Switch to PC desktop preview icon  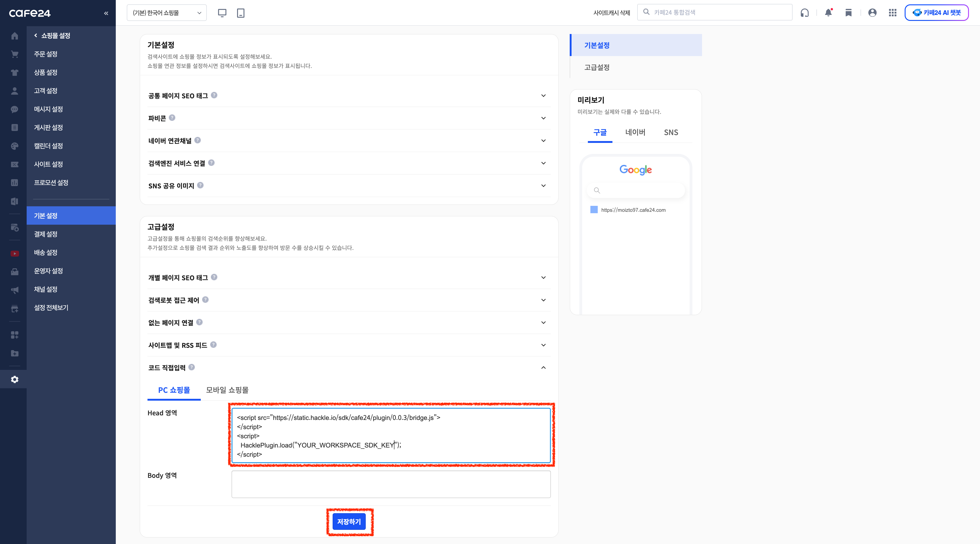coord(222,13)
